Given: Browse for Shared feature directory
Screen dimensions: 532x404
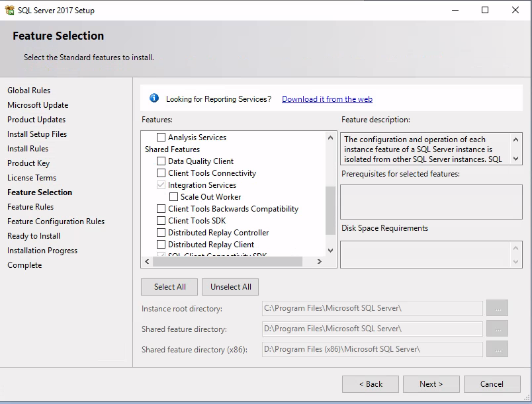Looking at the screenshot, I should click(x=497, y=329).
